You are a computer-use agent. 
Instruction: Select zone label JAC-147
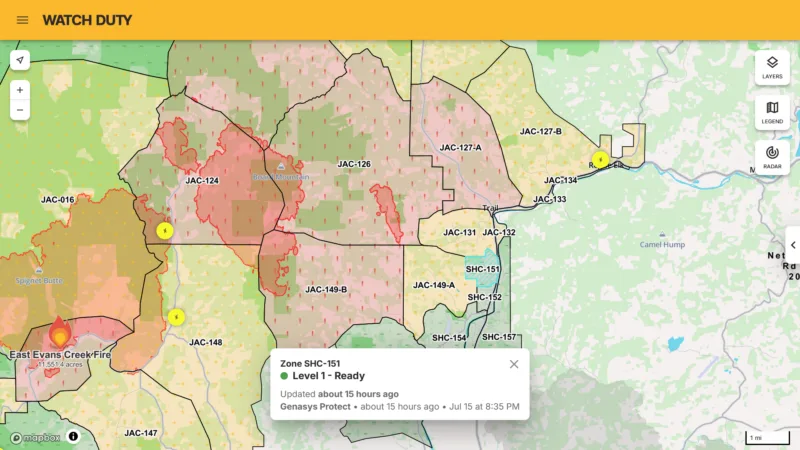pos(141,433)
